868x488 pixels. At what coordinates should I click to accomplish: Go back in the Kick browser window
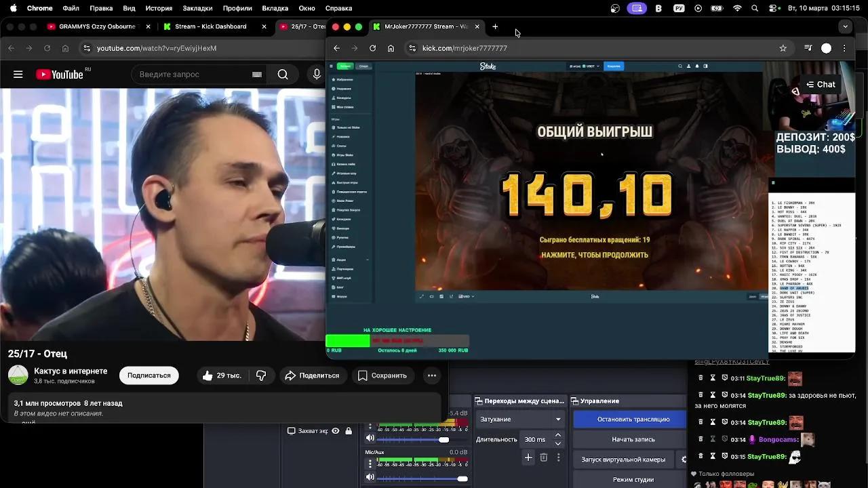(x=336, y=48)
